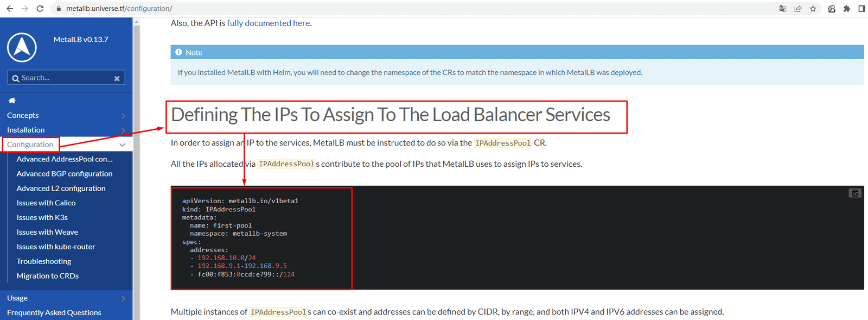The image size is (868, 320).
Task: Open Advanced BGP configuration page
Action: 65,174
